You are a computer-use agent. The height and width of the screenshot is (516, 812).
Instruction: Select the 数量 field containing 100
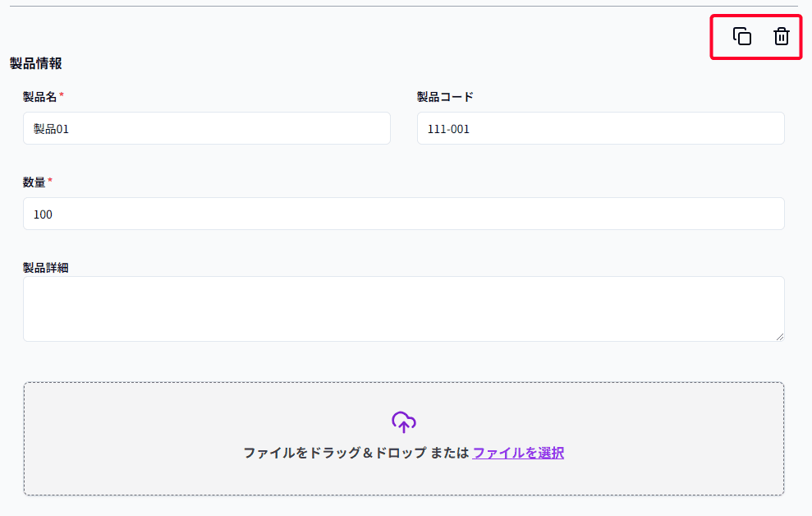pyautogui.click(x=403, y=214)
